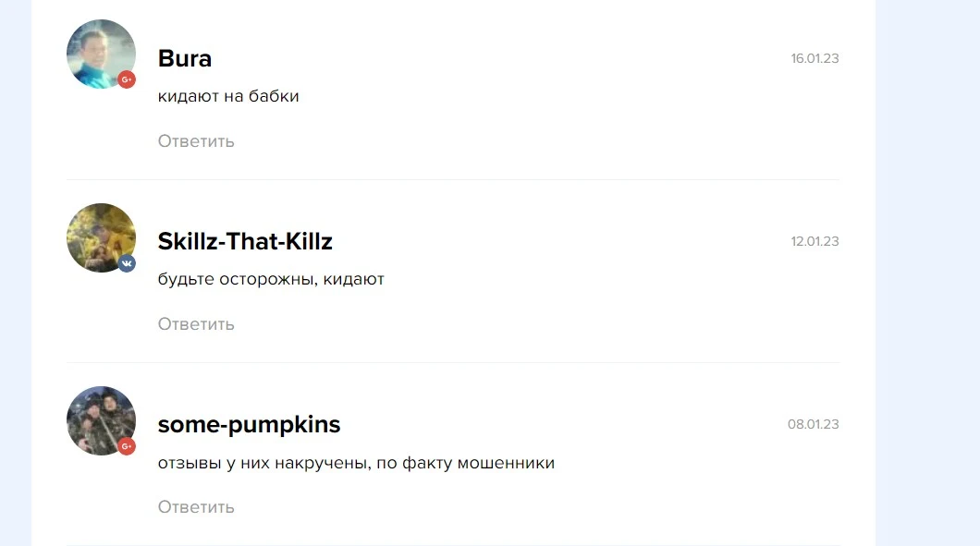Open Bura's profile picture
Screen dimensions: 980x546
[x=102, y=54]
